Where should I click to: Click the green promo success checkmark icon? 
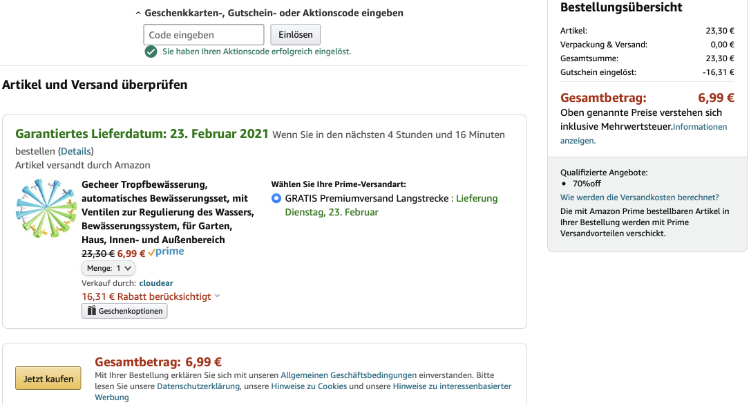153,51
